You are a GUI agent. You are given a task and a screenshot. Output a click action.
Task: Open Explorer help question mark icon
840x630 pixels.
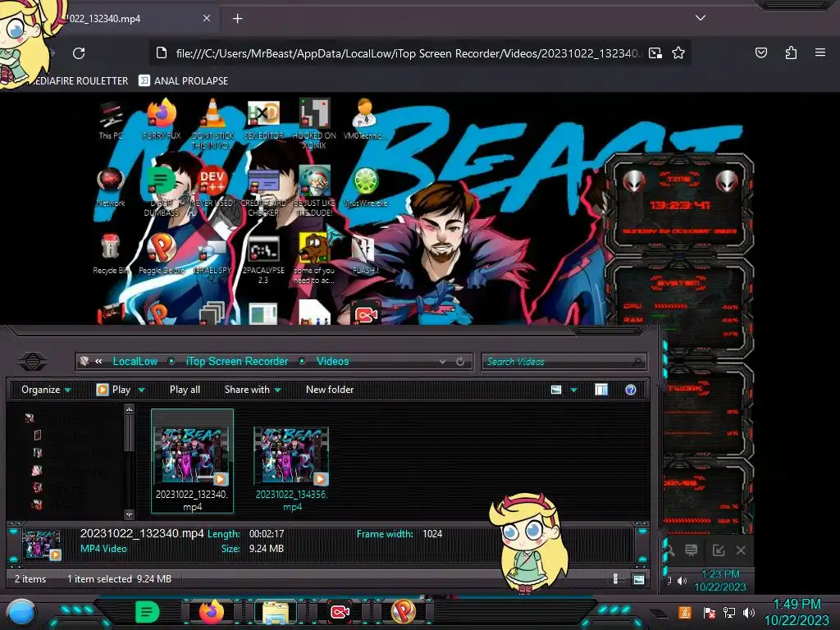(631, 390)
